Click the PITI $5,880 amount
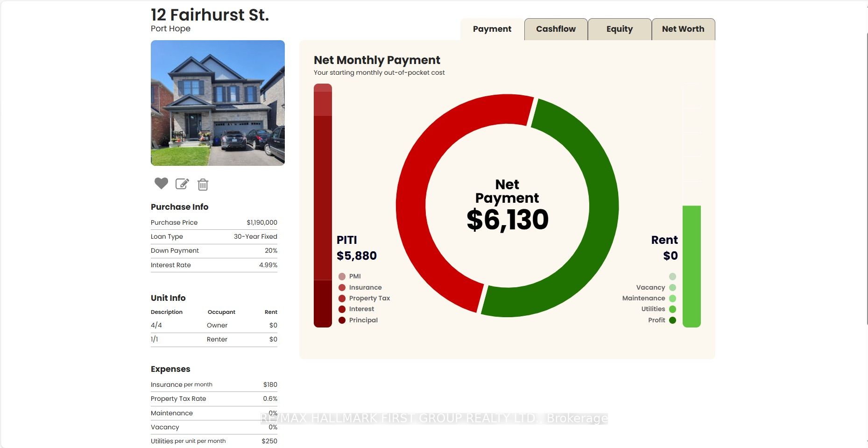Image resolution: width=868 pixels, height=448 pixels. click(357, 256)
